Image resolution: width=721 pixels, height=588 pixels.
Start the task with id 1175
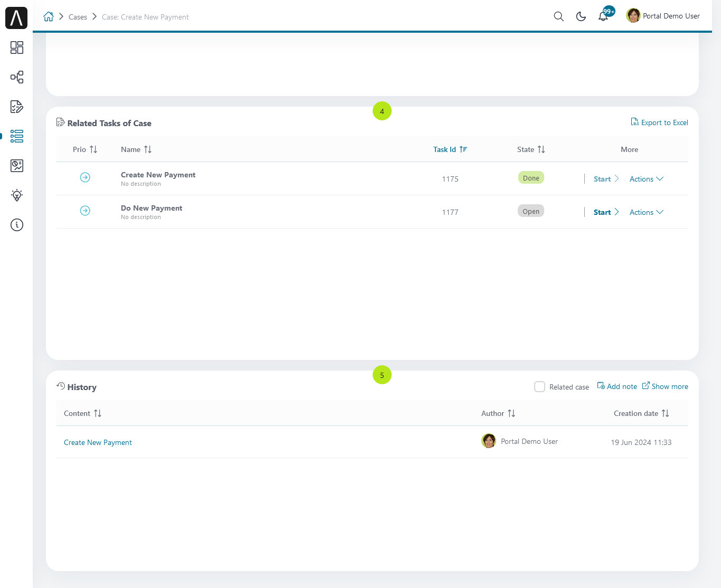tap(606, 179)
